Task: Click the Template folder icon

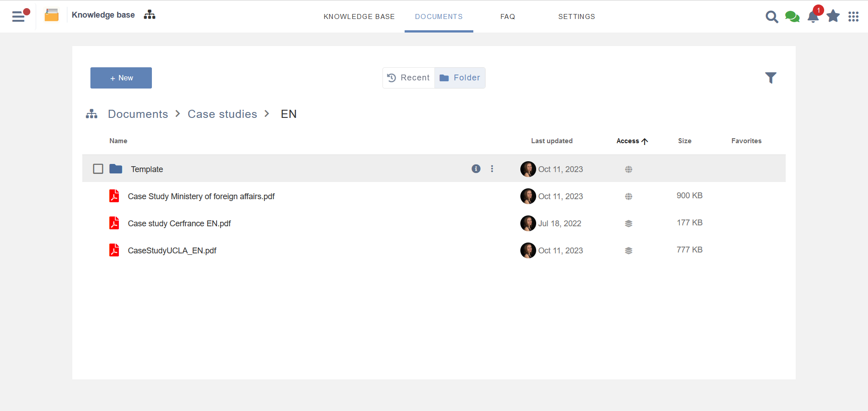Action: (x=116, y=169)
